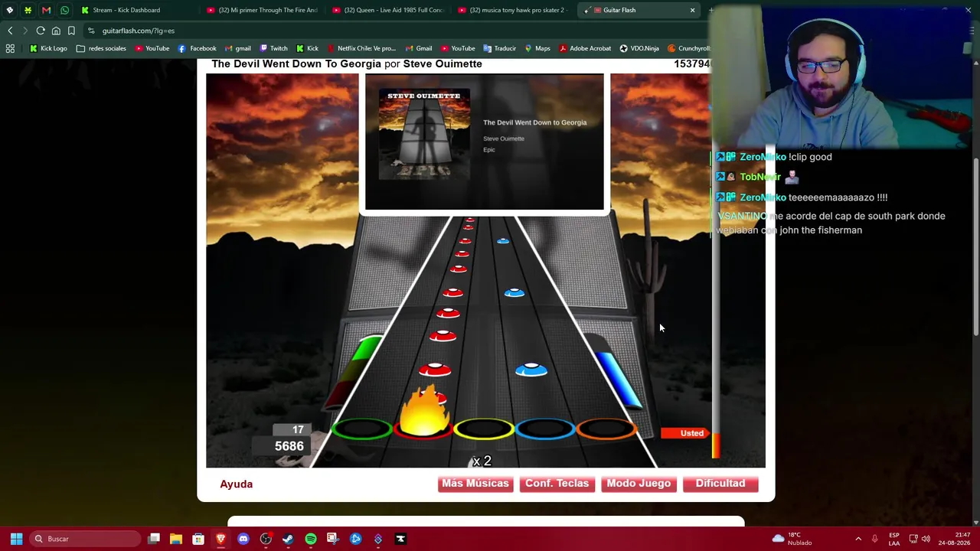The image size is (980, 551).
Task: Open Spotify from the taskbar
Action: 311,539
